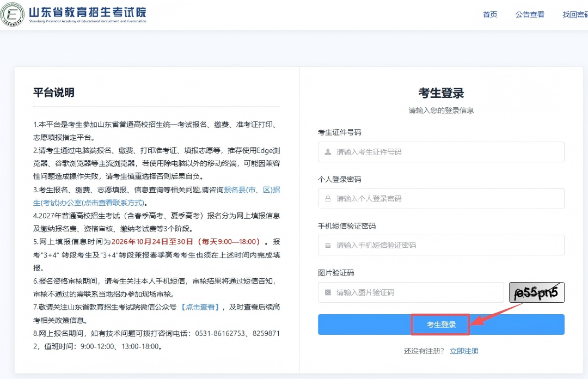Open the 【点击查看】 WeChat account link
Image resolution: width=588 pixels, height=379 pixels.
200,307
